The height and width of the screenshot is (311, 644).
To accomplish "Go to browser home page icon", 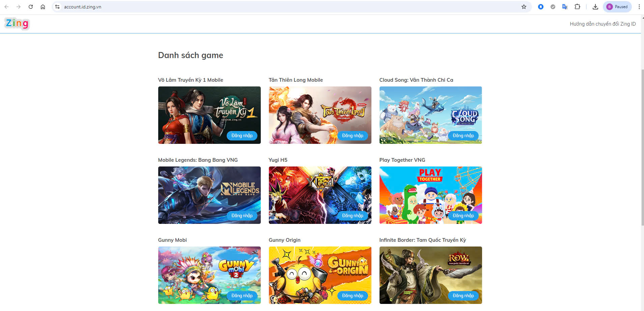I will pos(43,7).
